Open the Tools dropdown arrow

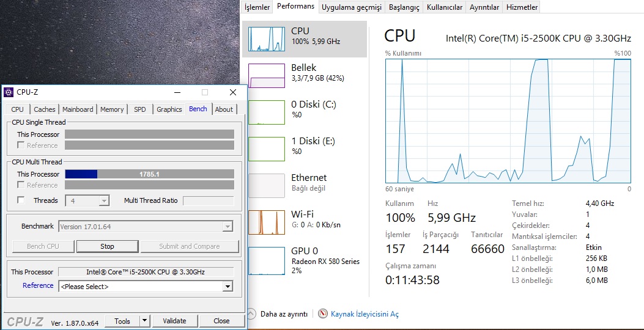click(x=144, y=321)
